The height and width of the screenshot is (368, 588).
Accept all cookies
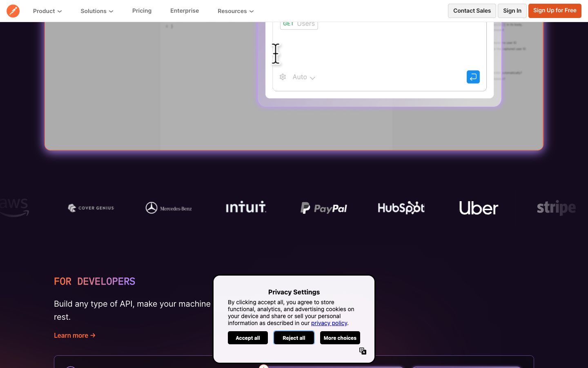point(248,338)
